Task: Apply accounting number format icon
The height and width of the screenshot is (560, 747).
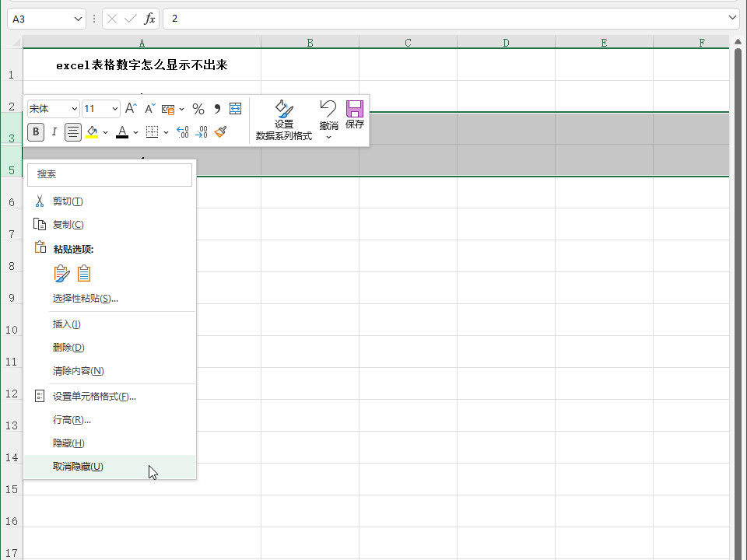Action: 168,109
